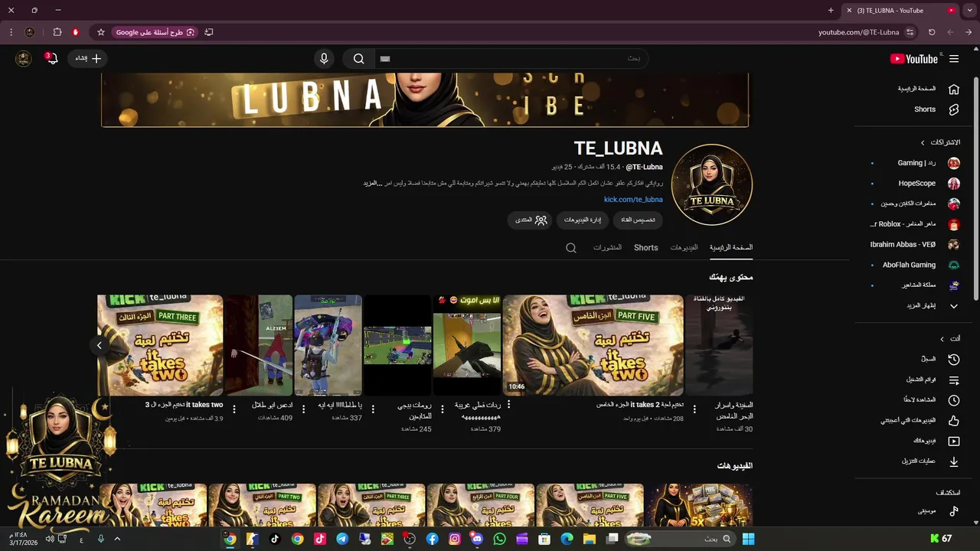Open the You (أنت) section chevron
This screenshot has width=980, height=551.
(942, 339)
